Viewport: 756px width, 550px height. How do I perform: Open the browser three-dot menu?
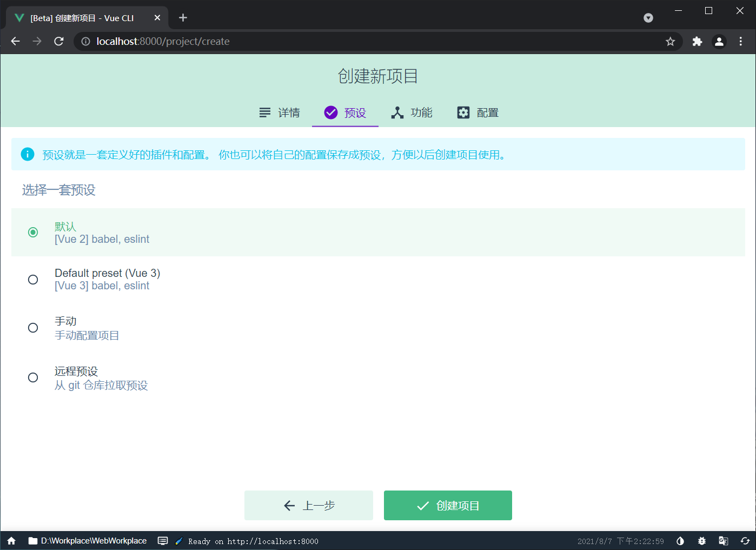click(x=741, y=42)
